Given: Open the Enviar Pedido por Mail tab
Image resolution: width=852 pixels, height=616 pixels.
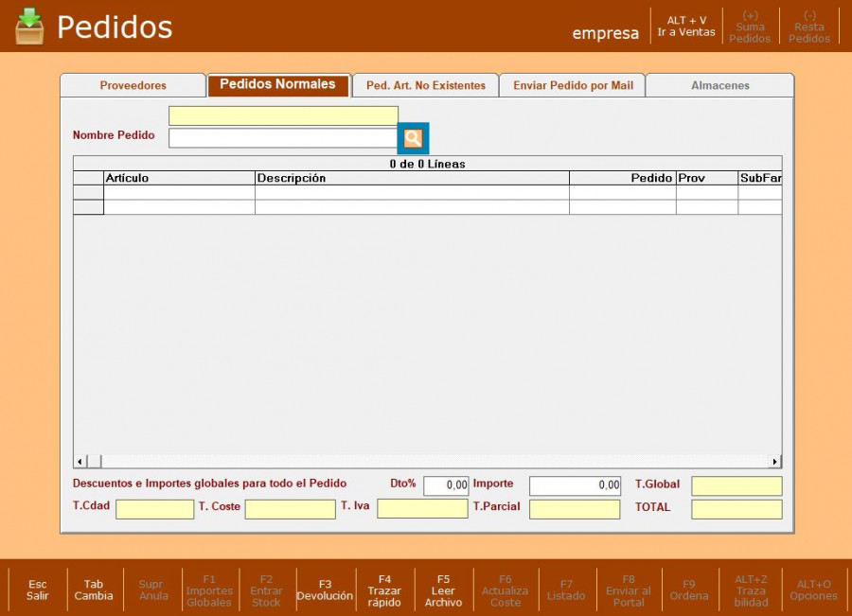Looking at the screenshot, I should pyautogui.click(x=573, y=85).
